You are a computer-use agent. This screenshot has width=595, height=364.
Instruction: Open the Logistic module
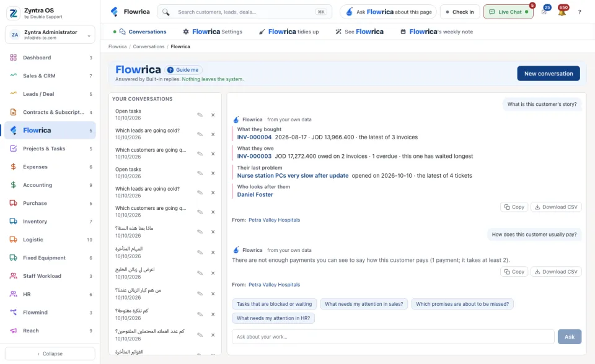point(50,240)
